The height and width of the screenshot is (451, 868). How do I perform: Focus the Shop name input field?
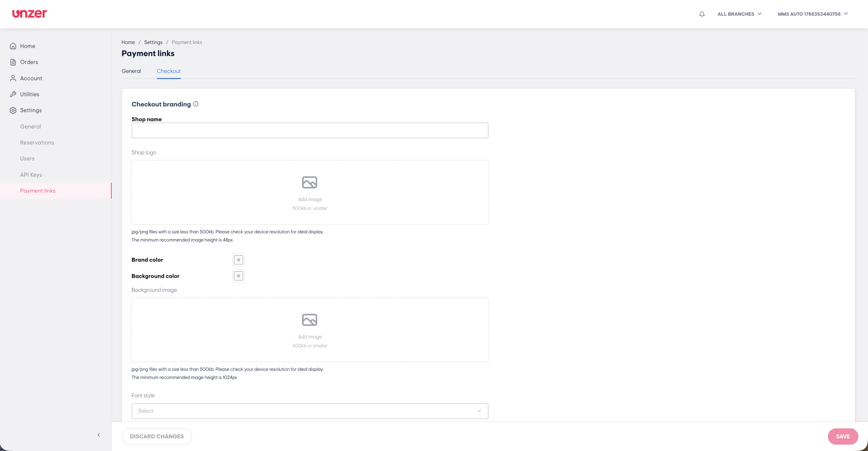coord(310,130)
